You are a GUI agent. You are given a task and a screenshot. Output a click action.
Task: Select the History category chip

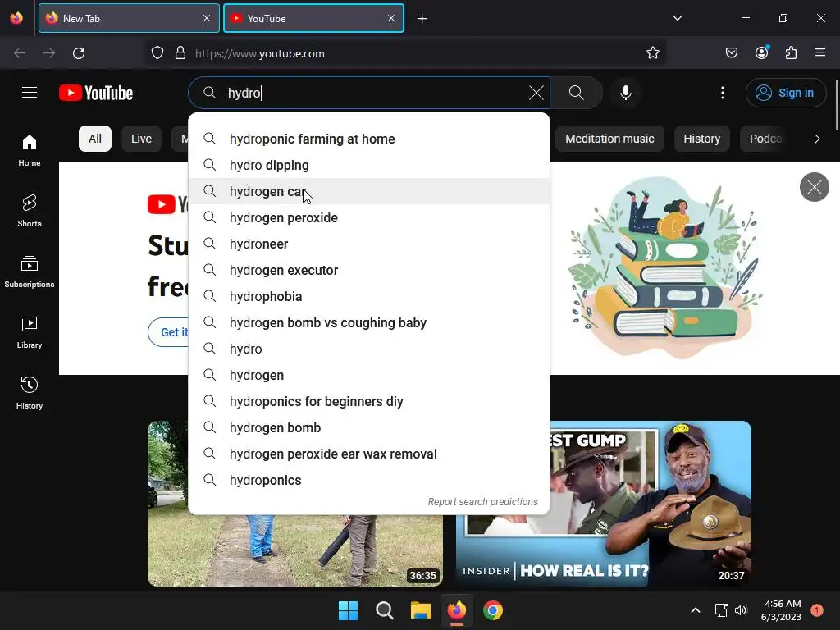[702, 139]
